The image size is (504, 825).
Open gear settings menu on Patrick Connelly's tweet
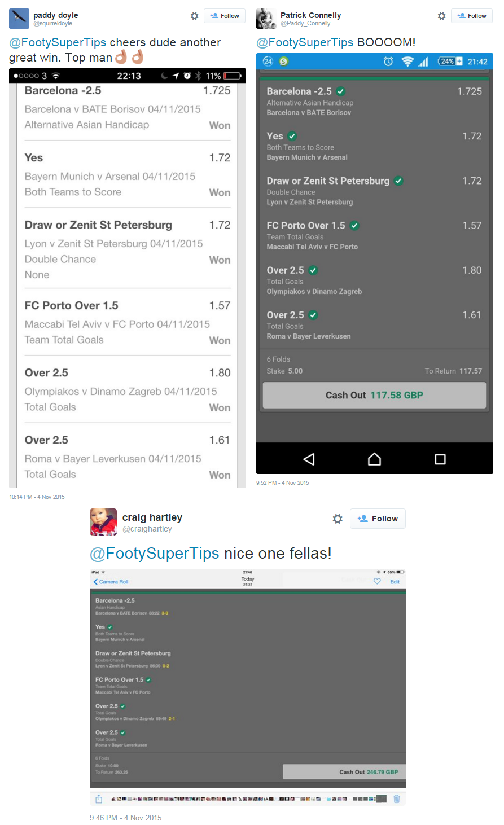pos(441,16)
